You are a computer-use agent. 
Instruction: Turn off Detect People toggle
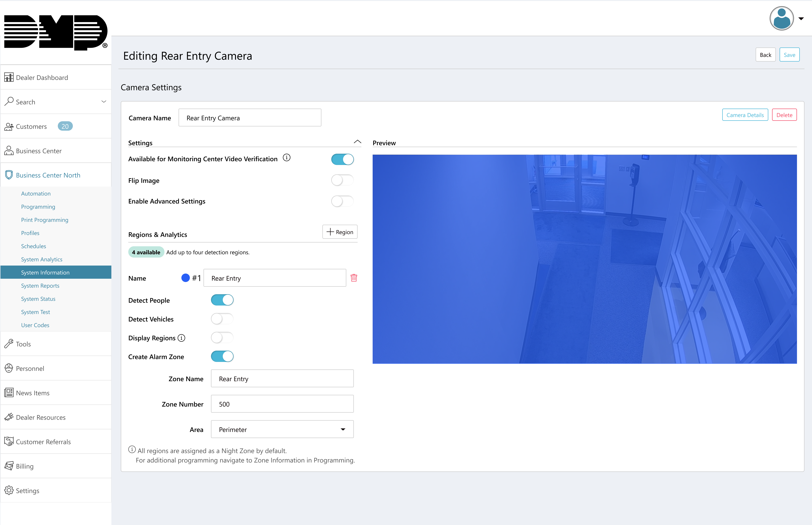click(222, 300)
